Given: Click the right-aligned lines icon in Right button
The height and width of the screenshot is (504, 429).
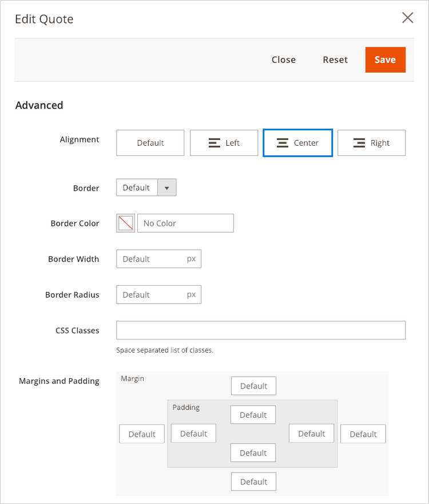Looking at the screenshot, I should [x=359, y=142].
